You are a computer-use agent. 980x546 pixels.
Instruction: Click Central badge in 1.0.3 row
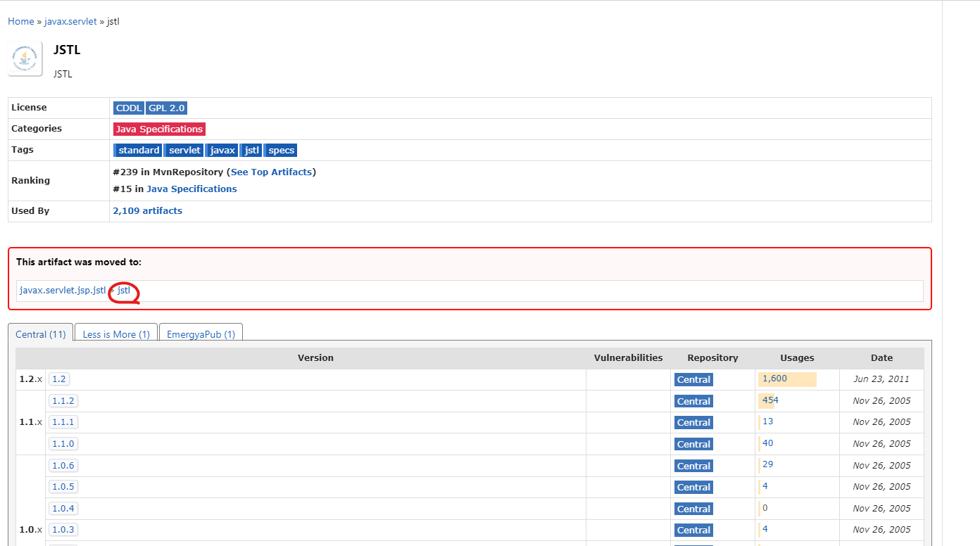[x=693, y=530]
